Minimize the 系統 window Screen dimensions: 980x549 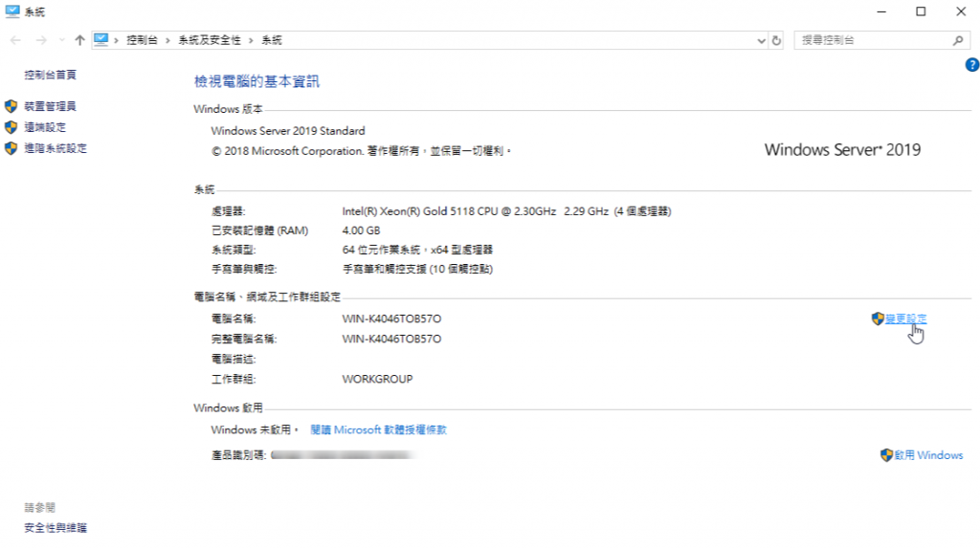coord(881,11)
